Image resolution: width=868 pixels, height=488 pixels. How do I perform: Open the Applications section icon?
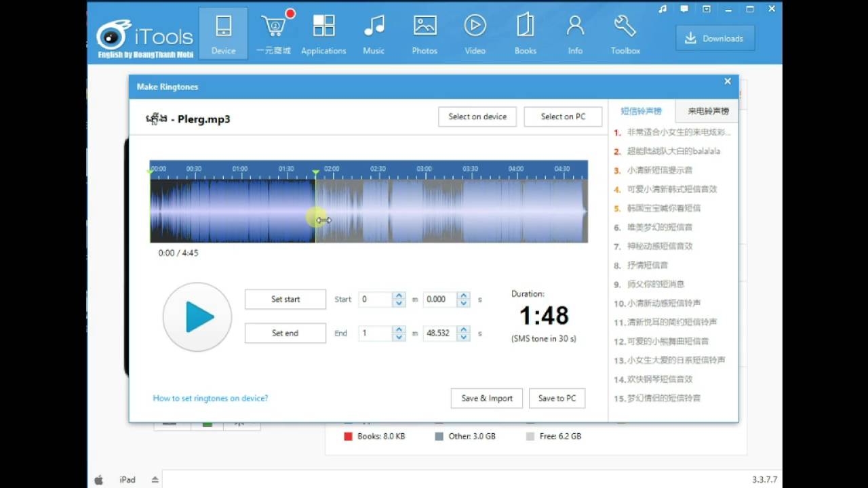[x=323, y=26]
